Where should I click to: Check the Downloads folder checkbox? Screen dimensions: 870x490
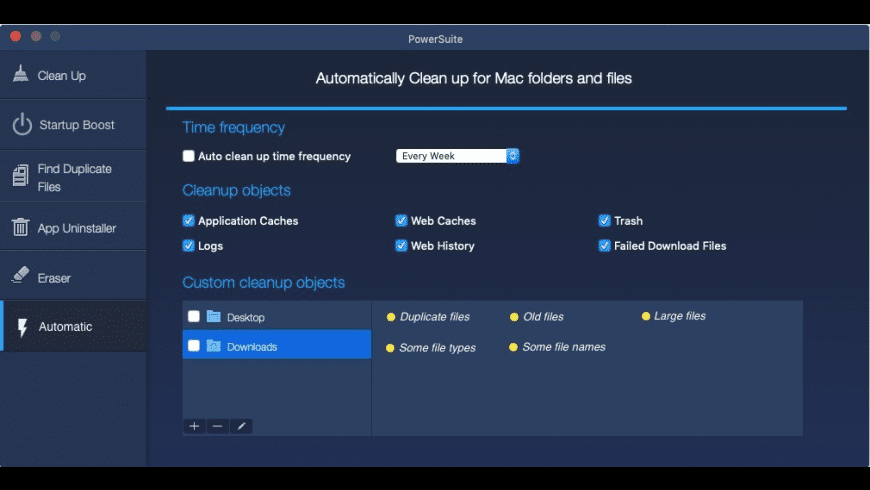click(194, 346)
